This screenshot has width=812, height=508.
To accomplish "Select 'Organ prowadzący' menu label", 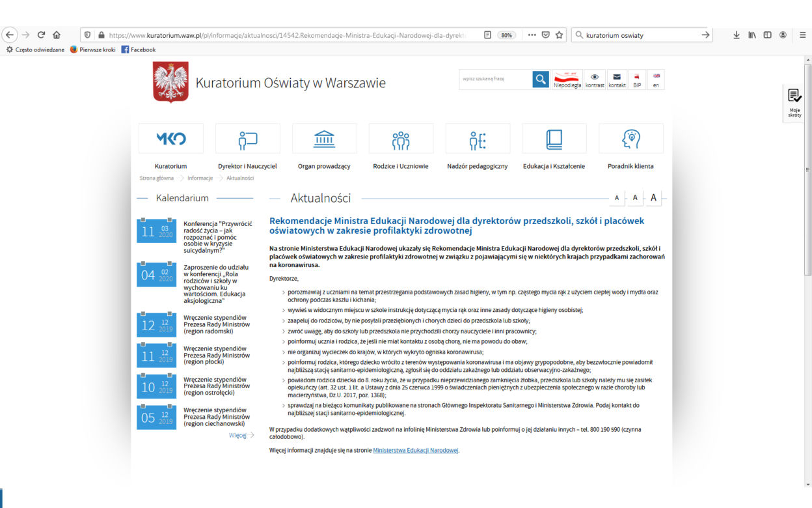I will 324,166.
